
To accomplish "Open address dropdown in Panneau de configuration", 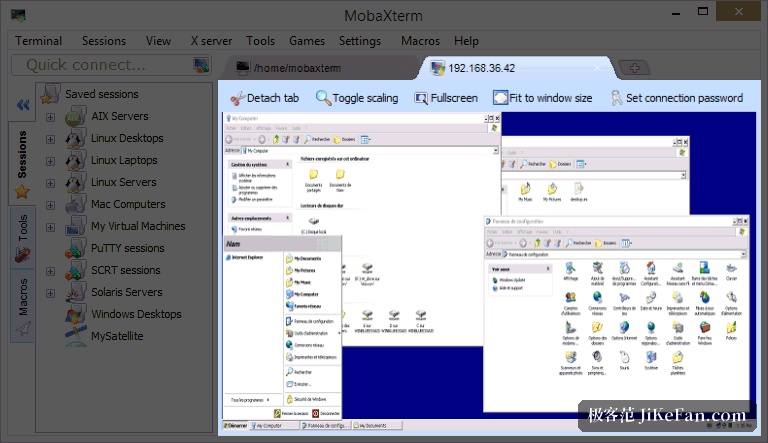I will [744, 254].
